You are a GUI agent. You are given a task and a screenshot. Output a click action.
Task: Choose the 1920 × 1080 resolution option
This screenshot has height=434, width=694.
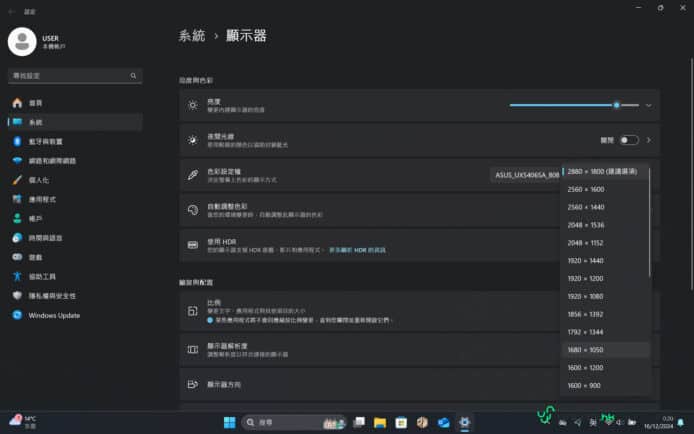(585, 296)
